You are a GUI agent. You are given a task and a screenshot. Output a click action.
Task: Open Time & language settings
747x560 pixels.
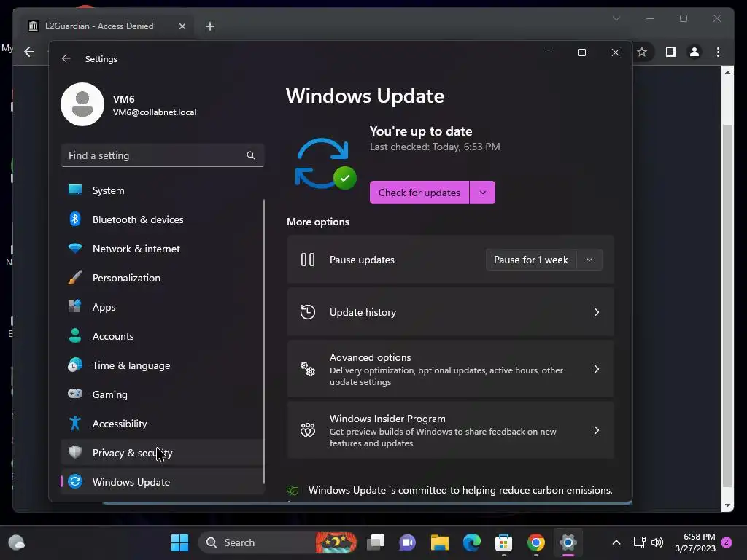162,365
